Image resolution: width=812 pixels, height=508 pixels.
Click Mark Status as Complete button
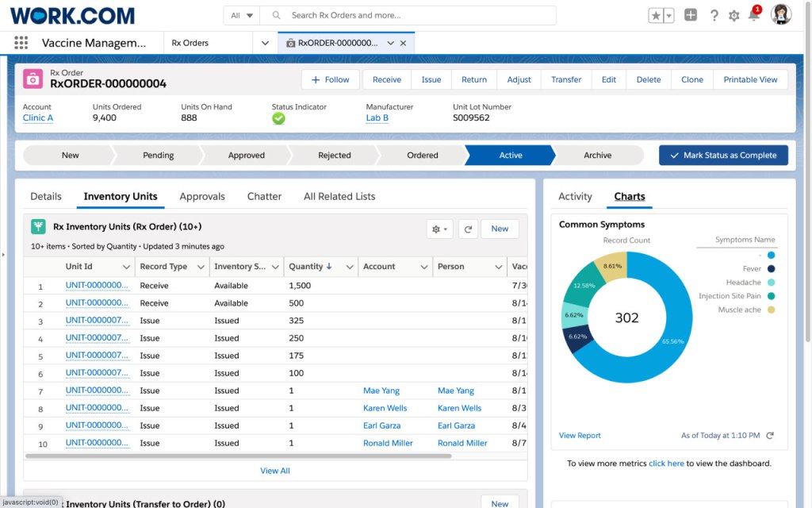(x=723, y=156)
